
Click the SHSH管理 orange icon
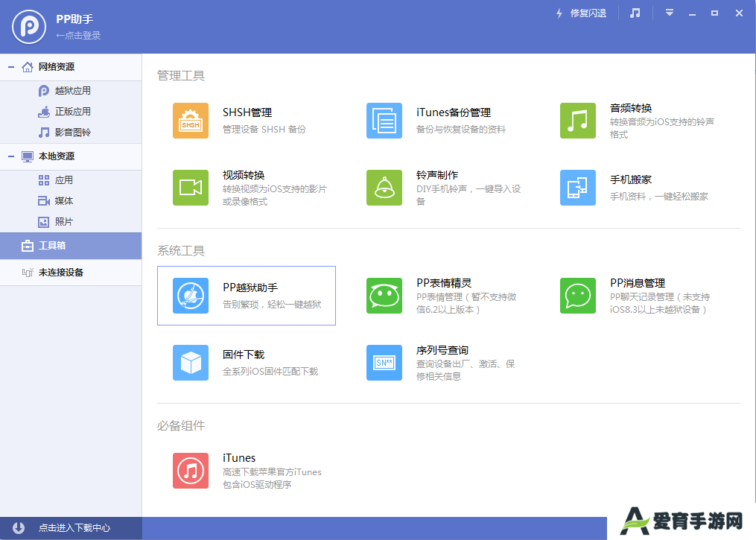[x=191, y=121]
